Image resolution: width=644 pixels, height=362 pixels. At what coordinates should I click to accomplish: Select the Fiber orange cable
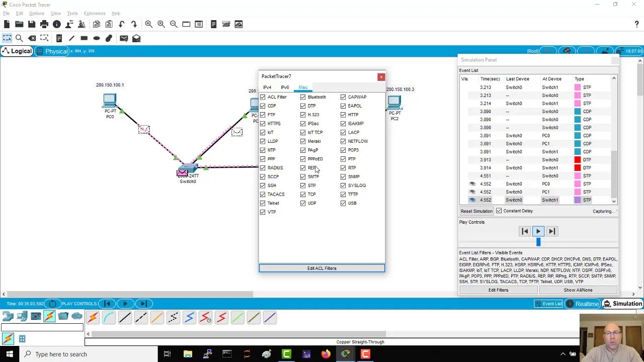pos(157,317)
